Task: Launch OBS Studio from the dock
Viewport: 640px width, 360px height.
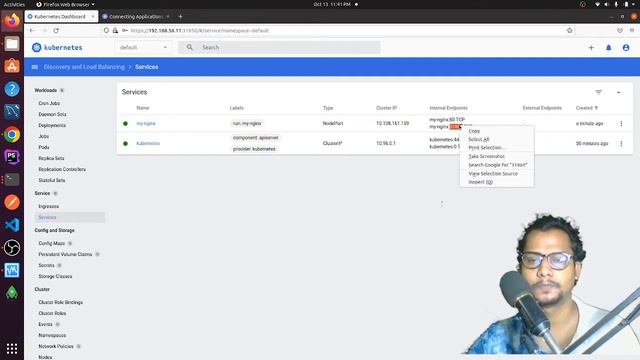Action: (x=12, y=248)
